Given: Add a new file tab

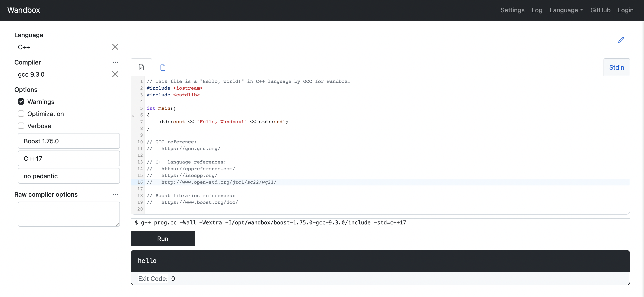Looking at the screenshot, I should point(163,67).
